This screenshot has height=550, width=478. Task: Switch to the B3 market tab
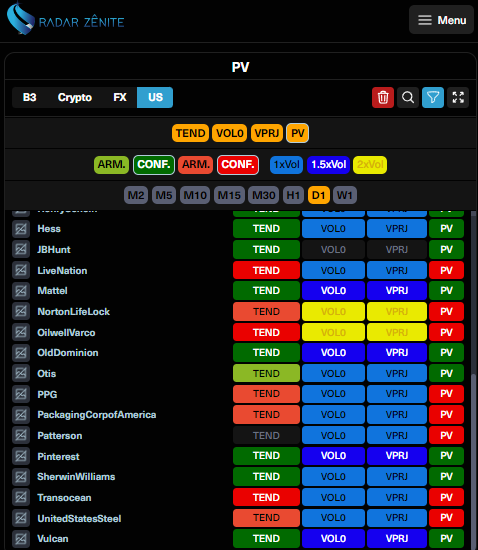point(29,97)
